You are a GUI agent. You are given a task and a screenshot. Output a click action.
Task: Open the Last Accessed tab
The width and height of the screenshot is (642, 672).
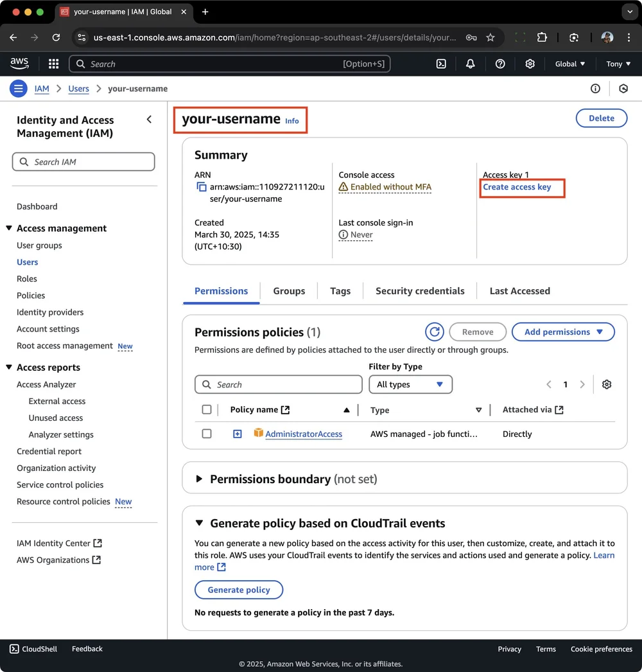pyautogui.click(x=519, y=291)
